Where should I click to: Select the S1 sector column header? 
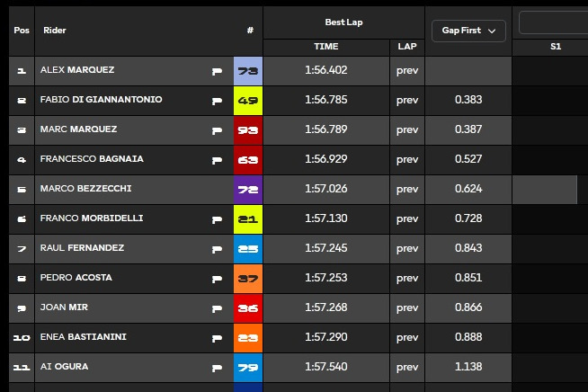coord(555,46)
